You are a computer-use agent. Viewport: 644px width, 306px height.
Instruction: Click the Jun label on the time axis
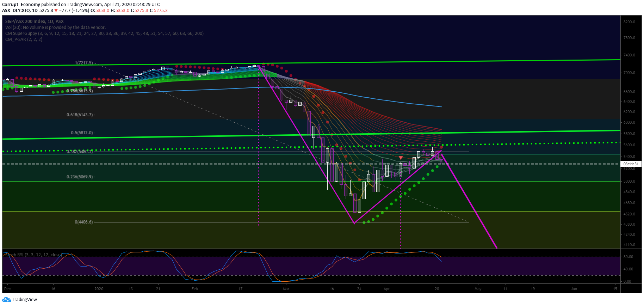coord(574,289)
